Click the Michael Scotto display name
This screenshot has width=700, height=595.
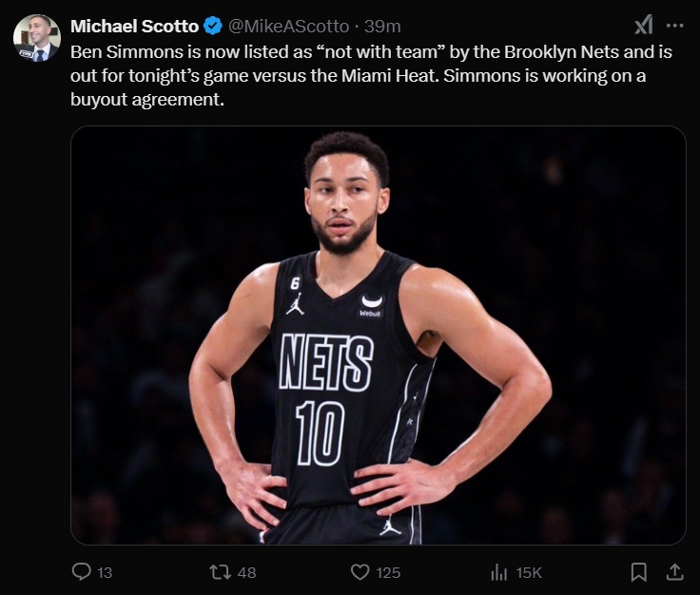click(134, 27)
